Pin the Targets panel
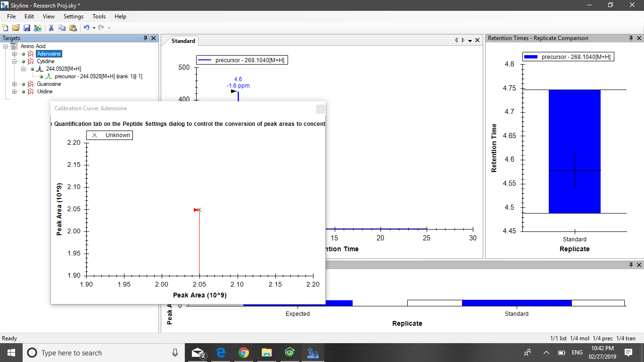The image size is (644, 362). (146, 38)
